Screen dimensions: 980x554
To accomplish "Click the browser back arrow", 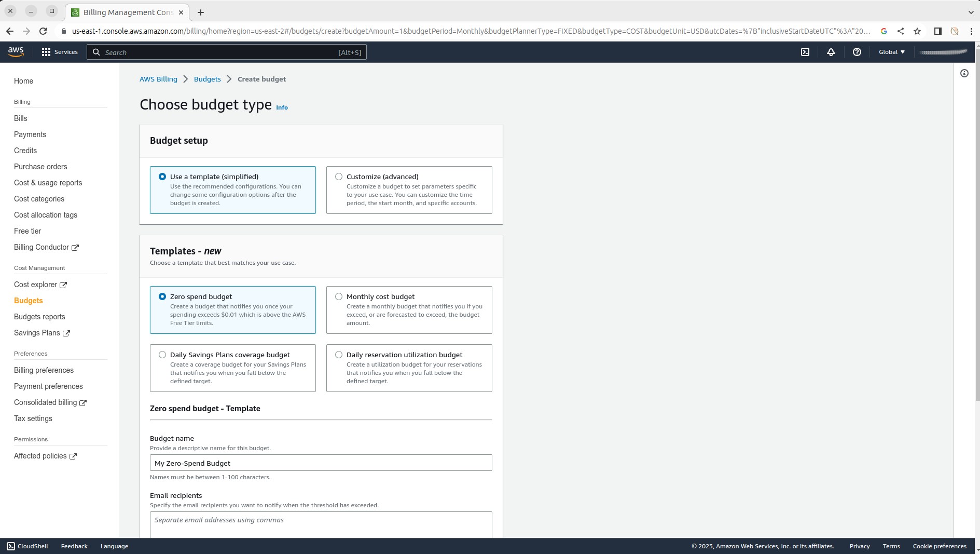I will click(x=10, y=31).
